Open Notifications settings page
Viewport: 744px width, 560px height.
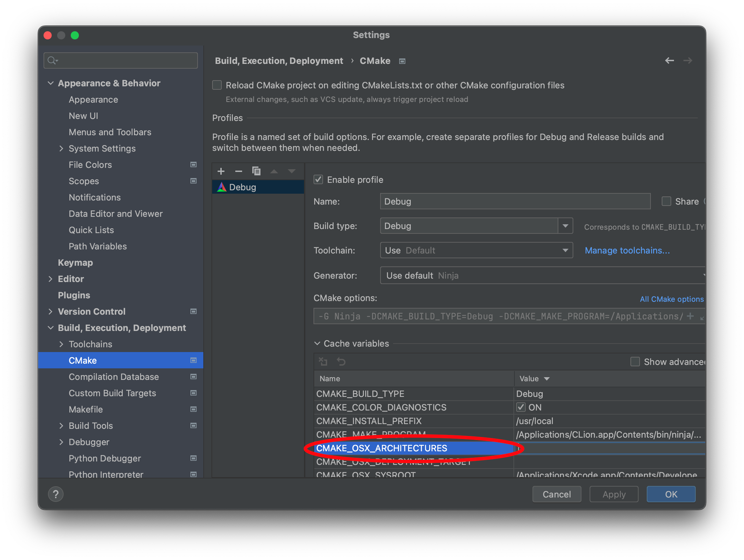(x=95, y=197)
